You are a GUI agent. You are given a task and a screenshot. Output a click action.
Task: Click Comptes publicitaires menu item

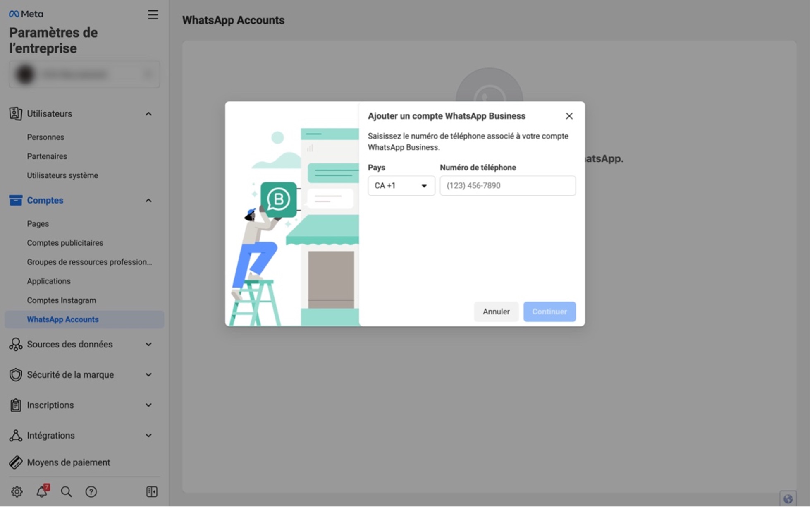[65, 242]
